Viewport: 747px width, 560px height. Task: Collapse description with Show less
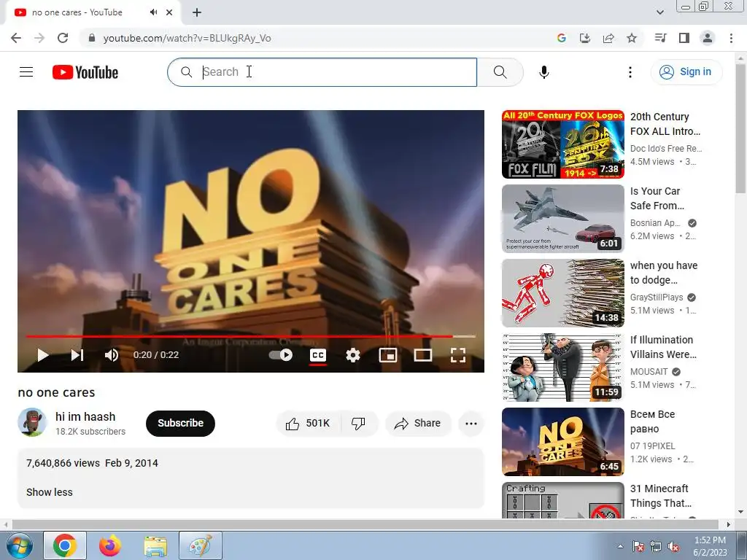(50, 492)
